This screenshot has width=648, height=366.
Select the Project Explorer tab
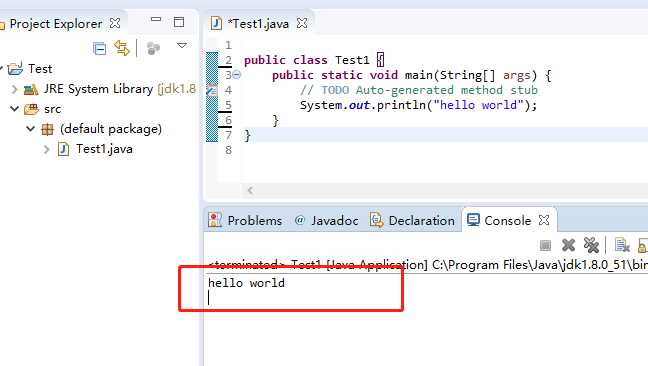click(x=56, y=24)
